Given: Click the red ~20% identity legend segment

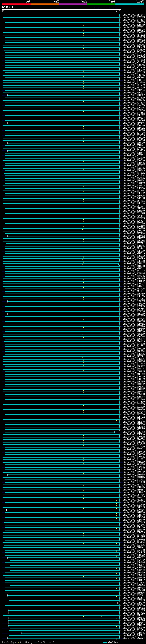Looking at the screenshot, I should tap(16, 4).
